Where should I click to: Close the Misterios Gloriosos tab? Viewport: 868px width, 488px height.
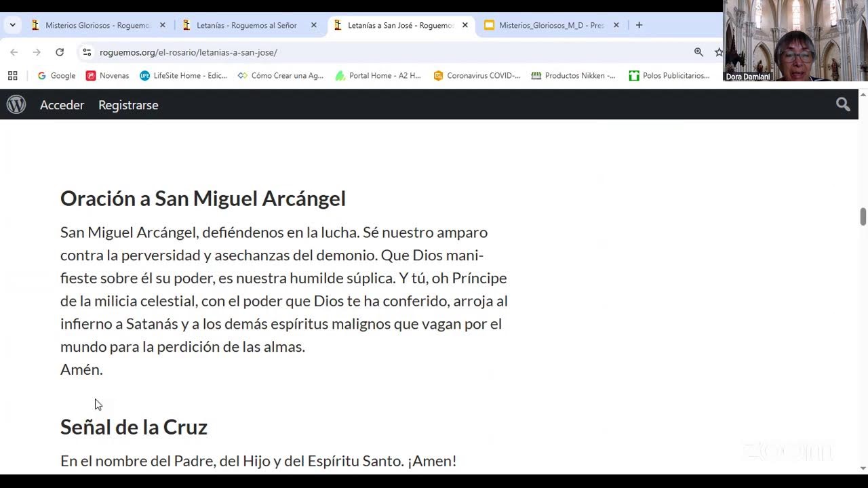163,25
